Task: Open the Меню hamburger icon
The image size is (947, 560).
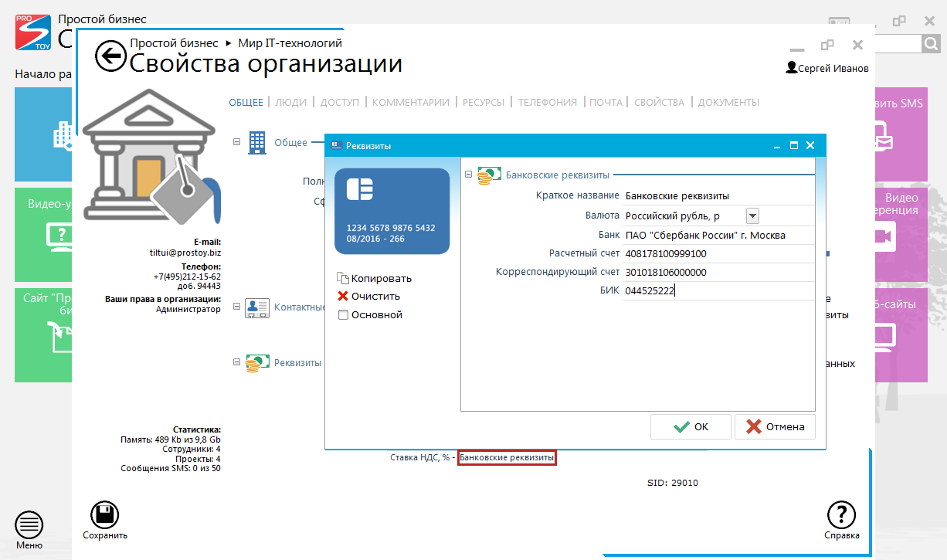Action: [x=29, y=525]
